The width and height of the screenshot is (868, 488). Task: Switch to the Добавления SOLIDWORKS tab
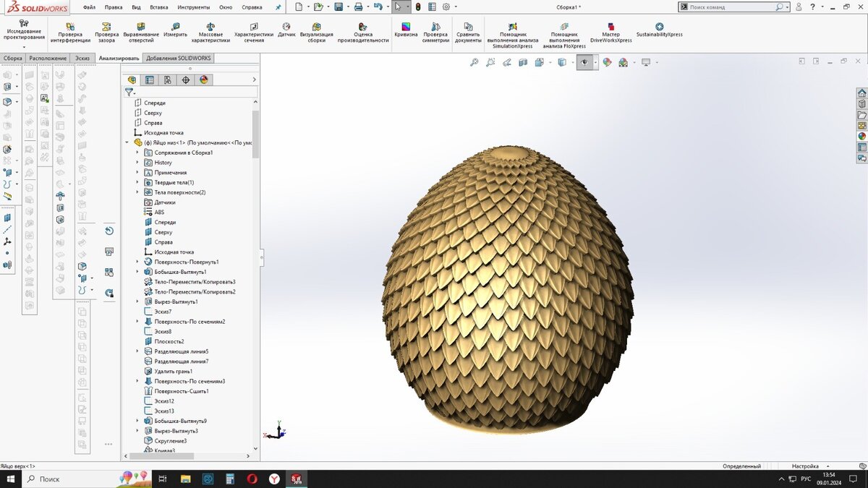(x=178, y=58)
